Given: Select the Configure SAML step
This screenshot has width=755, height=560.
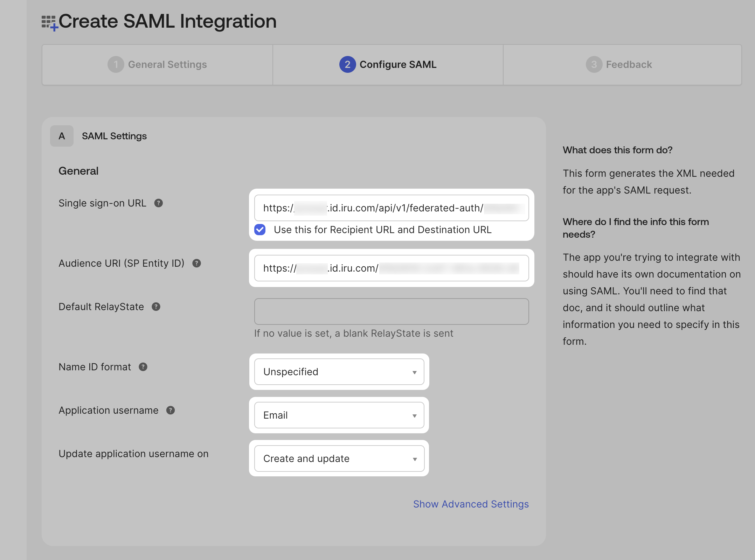Looking at the screenshot, I should [388, 64].
